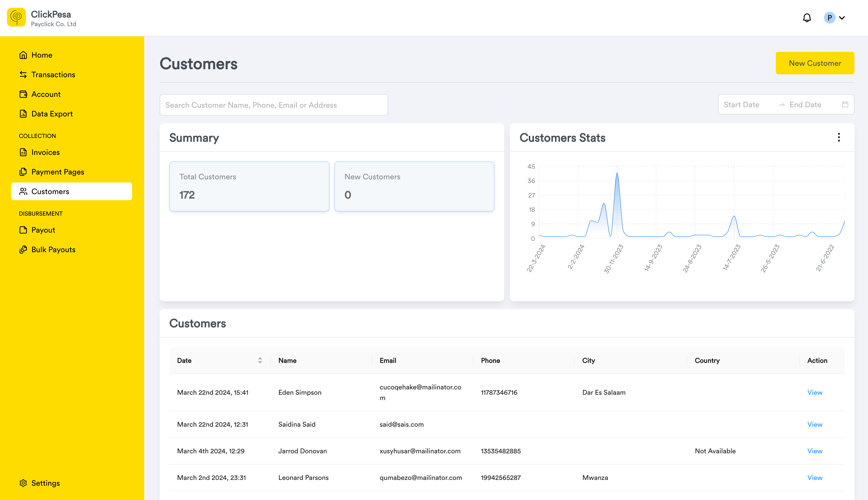Open Bulk Payouts in the sidebar
Image resolution: width=868 pixels, height=500 pixels.
click(71, 249)
